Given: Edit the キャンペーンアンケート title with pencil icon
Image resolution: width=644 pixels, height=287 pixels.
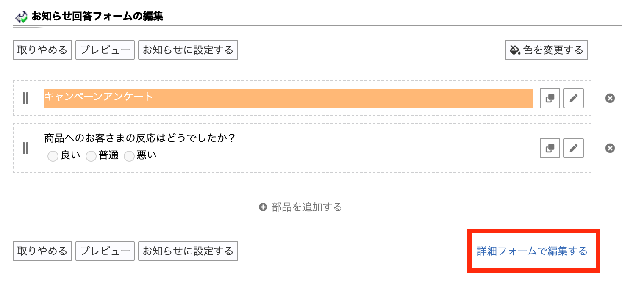Looking at the screenshot, I should (x=574, y=98).
